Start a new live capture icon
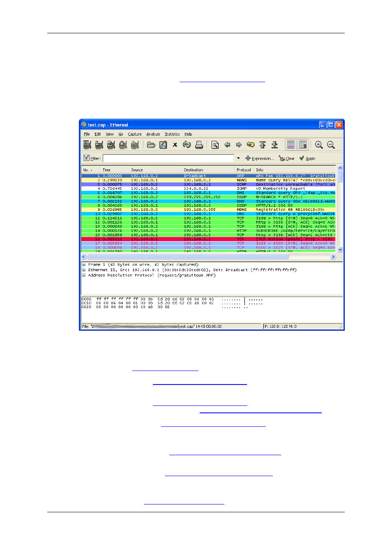392x555 pixels. [x=111, y=145]
